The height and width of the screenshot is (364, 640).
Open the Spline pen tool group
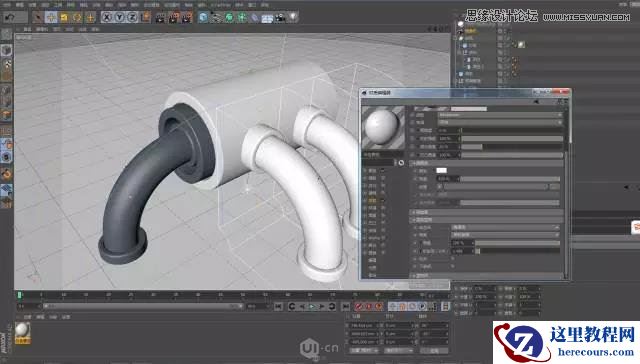216,18
